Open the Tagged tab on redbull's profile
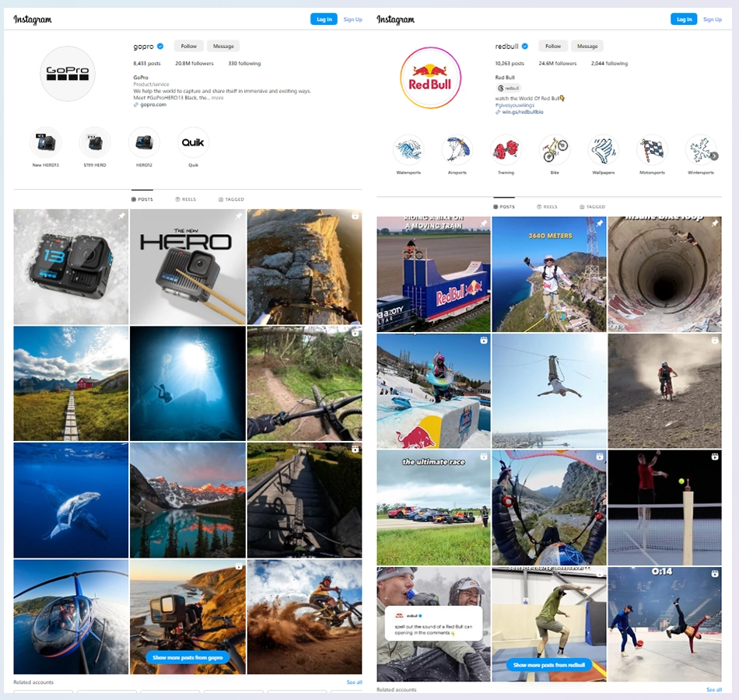Image resolution: width=739 pixels, height=700 pixels. [x=593, y=207]
